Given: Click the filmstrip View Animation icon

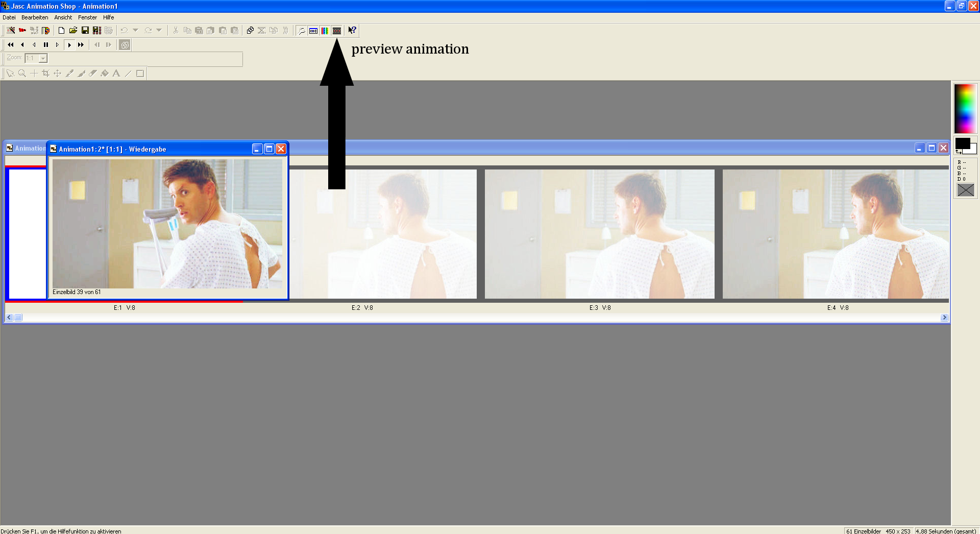Looking at the screenshot, I should tap(337, 31).
